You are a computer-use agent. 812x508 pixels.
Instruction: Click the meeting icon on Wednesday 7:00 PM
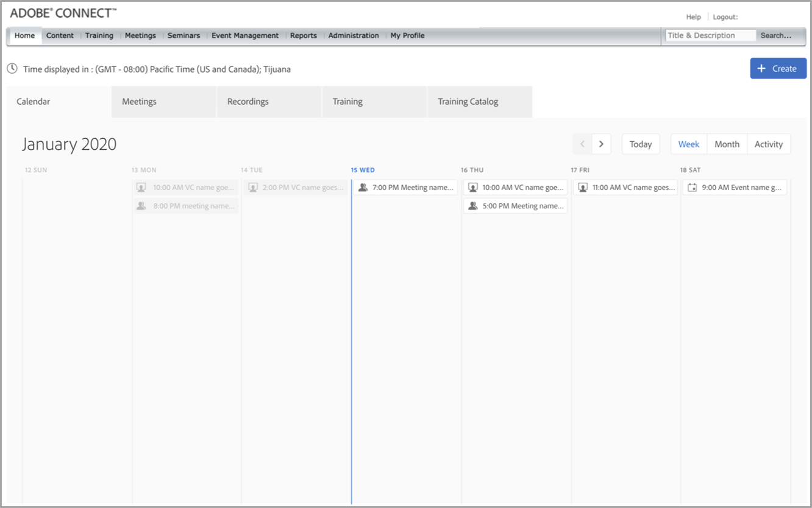point(363,188)
